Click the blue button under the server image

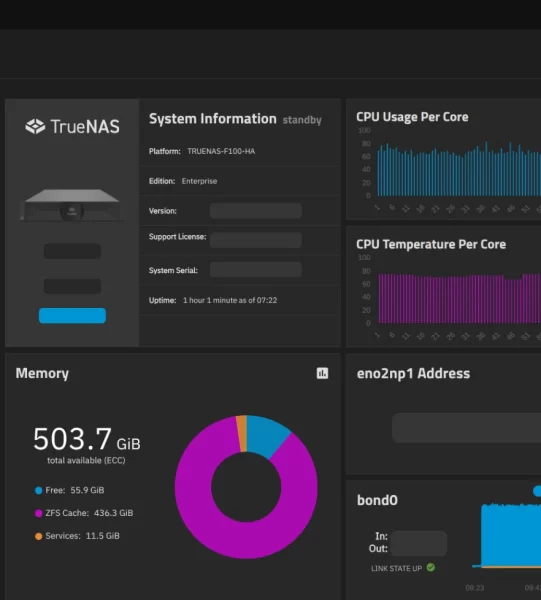72,316
